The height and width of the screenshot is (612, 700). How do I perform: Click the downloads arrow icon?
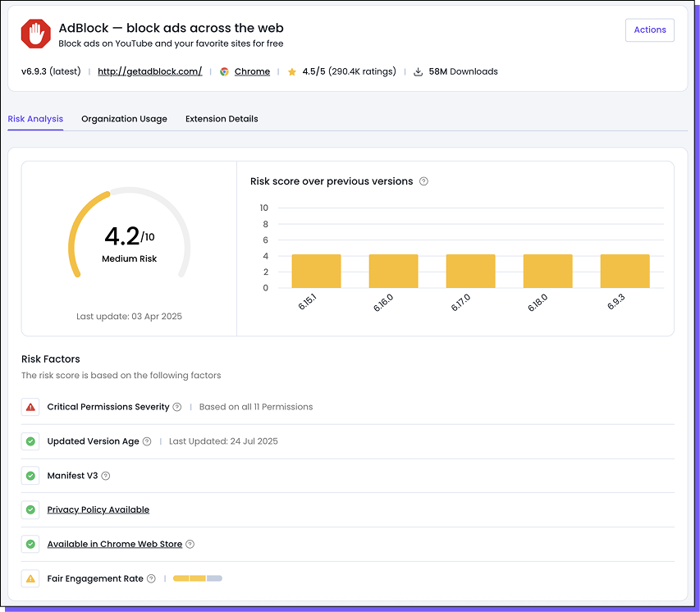tap(418, 71)
